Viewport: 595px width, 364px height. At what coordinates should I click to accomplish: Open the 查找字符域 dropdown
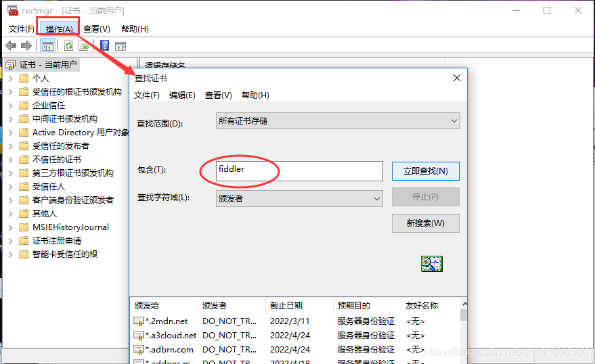point(299,199)
